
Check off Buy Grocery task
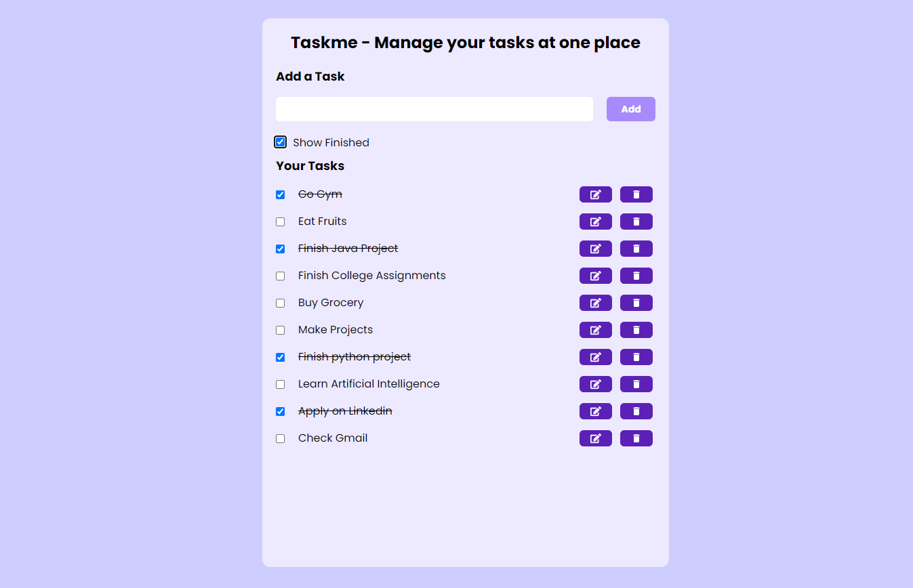(x=280, y=303)
